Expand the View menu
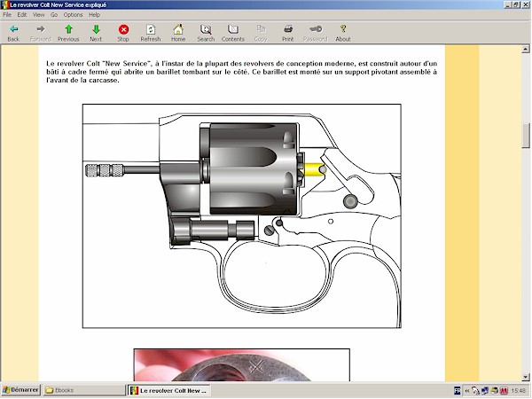This screenshot has width=532, height=399. [x=38, y=15]
